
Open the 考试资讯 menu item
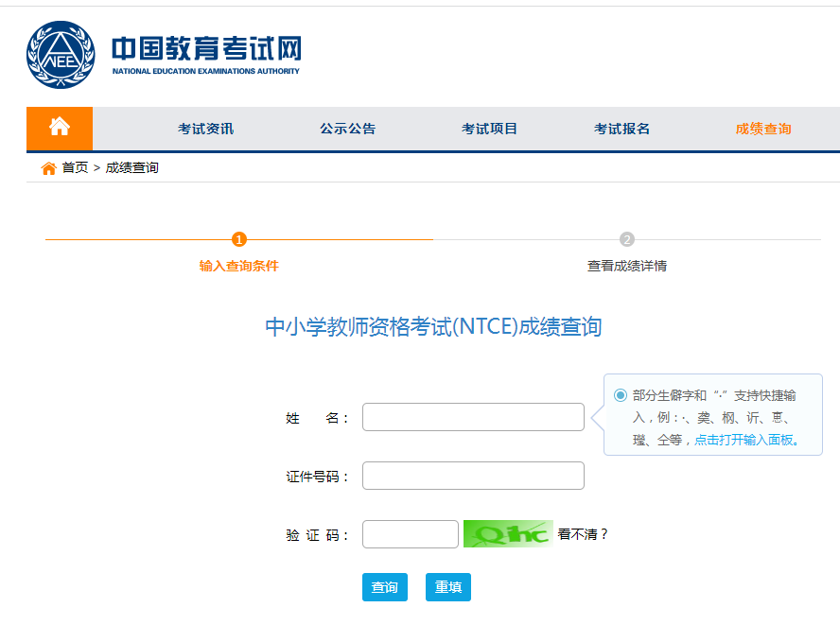205,129
